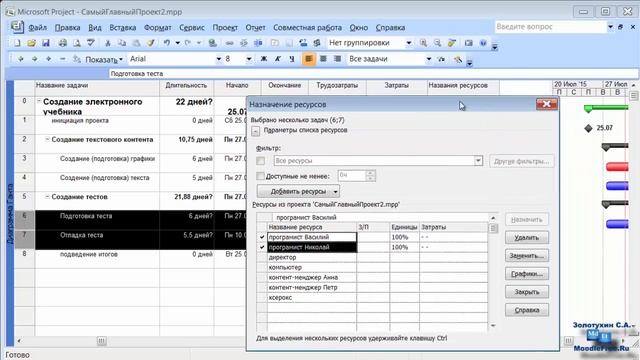Split the task toolbar icon

(x=258, y=43)
